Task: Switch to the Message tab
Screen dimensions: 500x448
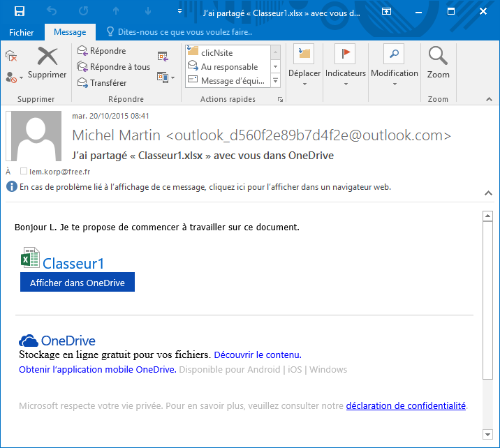Action: [x=70, y=32]
